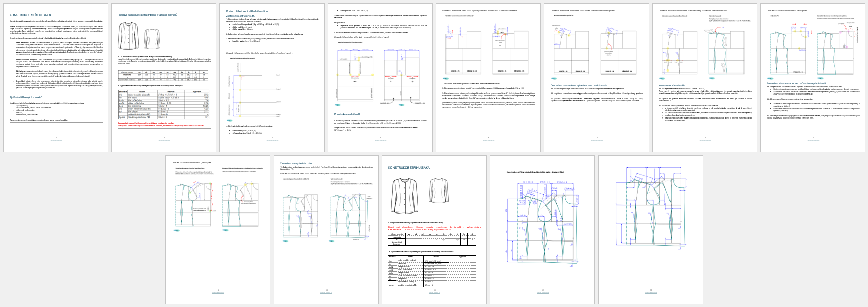Click the jacket front illustration on page 2
868x307 pixels.
(128, 36)
